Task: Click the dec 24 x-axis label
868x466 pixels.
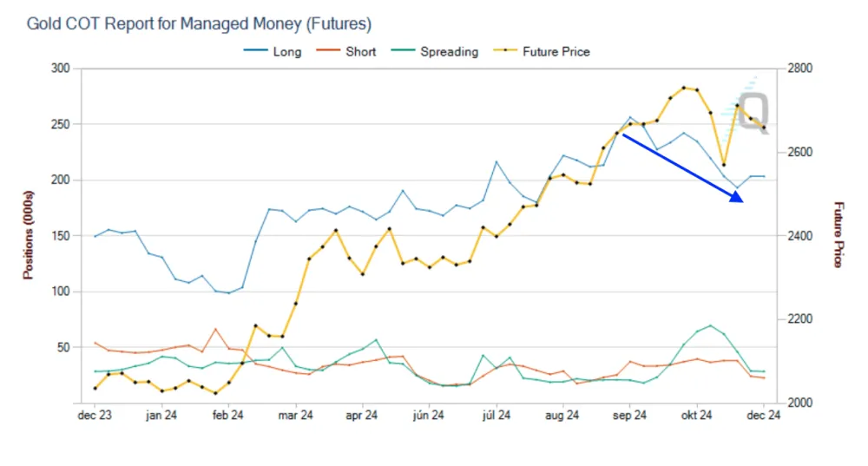Action: click(x=764, y=417)
